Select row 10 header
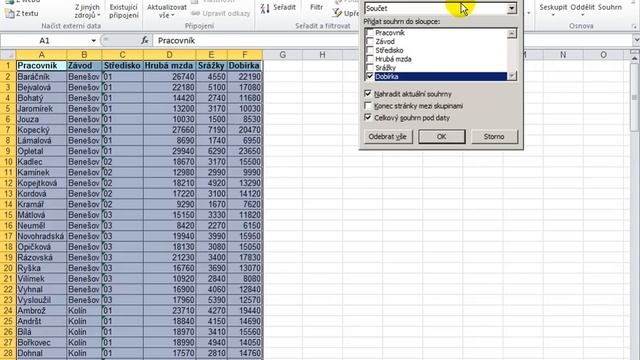This screenshot has width=640, height=360. 8,162
